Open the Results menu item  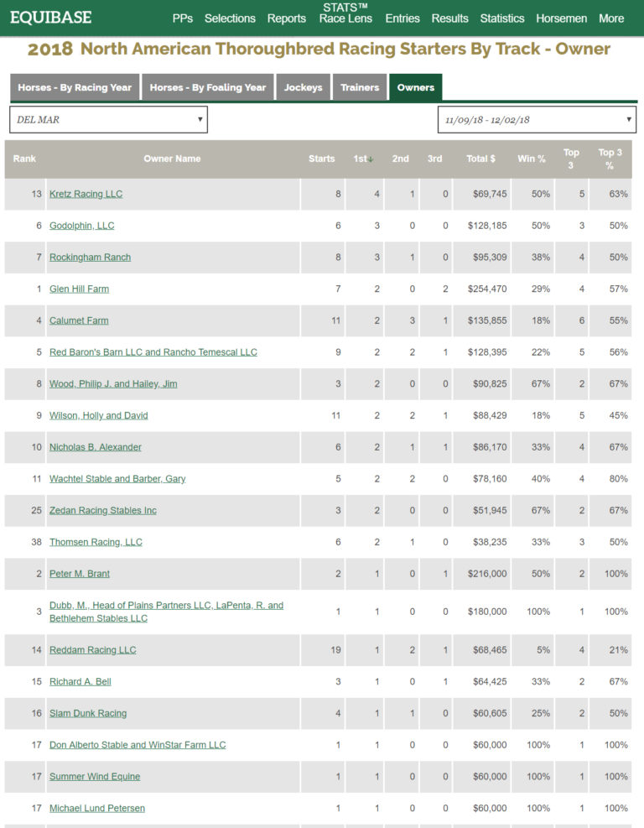[x=449, y=18]
